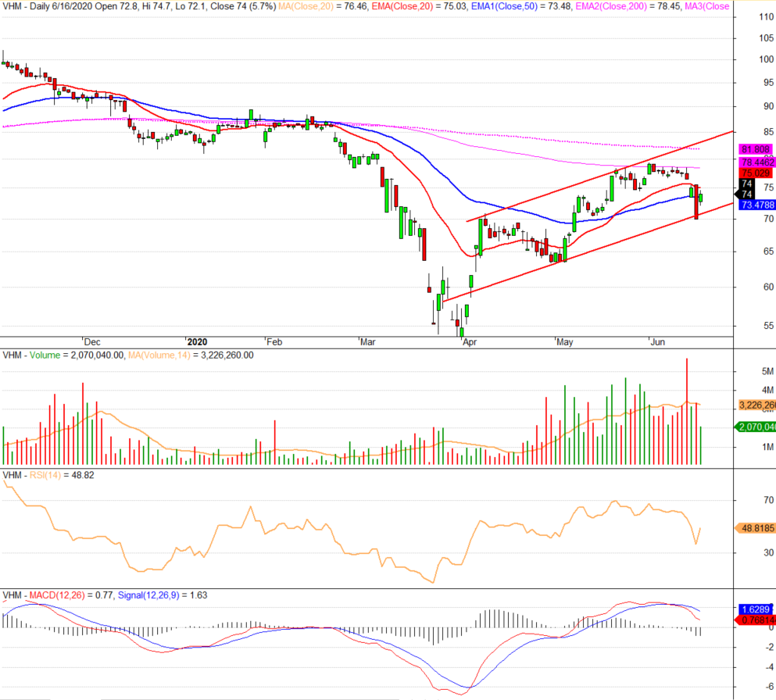Select the 'Volume = 2,070,040.00' label
Screen dimensions: 776x700
77,355
